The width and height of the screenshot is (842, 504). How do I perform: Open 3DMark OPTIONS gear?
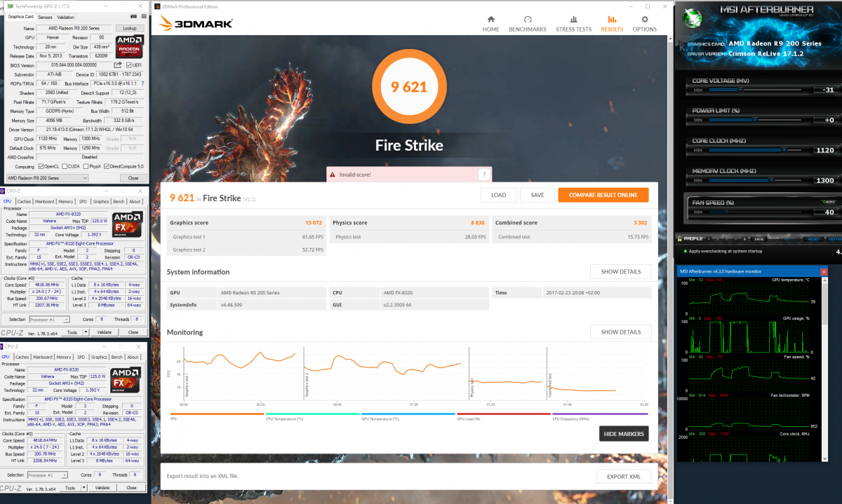(x=645, y=20)
